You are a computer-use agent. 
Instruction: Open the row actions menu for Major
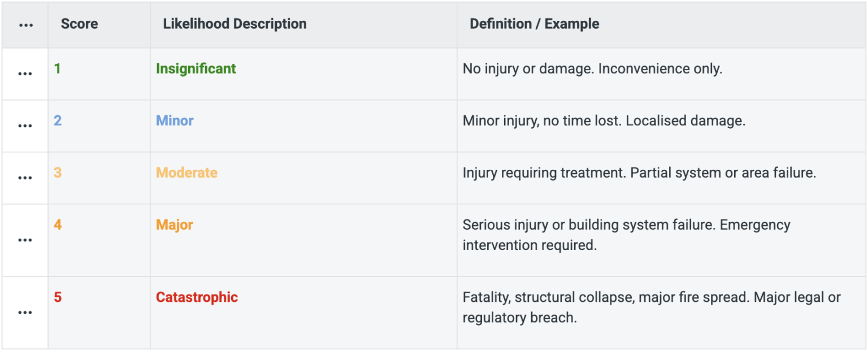(x=25, y=239)
